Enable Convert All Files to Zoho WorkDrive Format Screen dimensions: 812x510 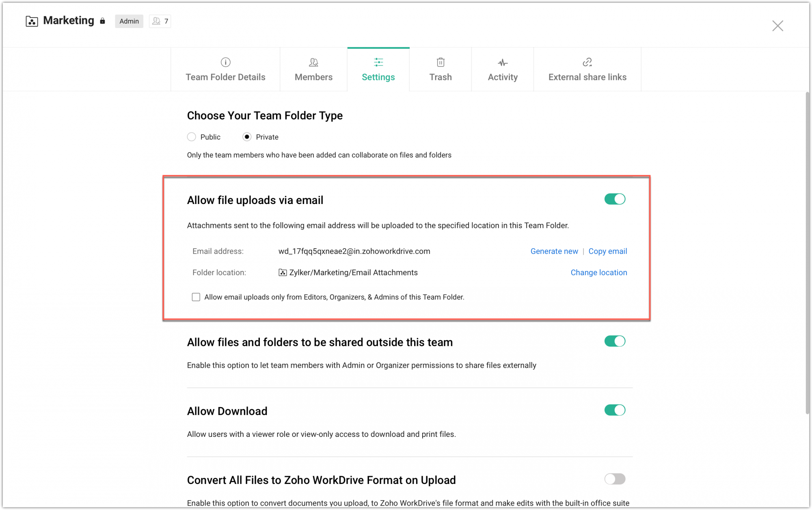[615, 480]
